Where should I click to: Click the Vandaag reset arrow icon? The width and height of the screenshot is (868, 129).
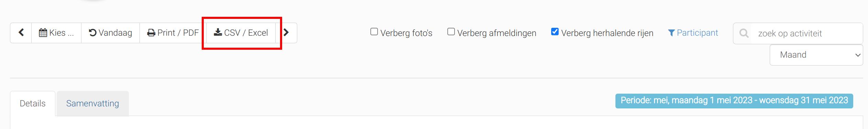(92, 33)
